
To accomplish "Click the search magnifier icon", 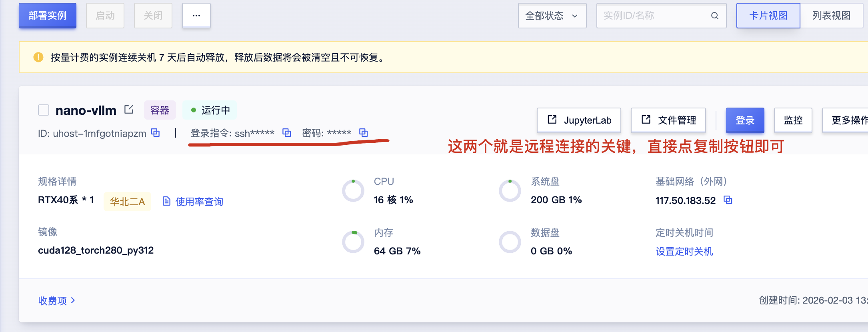I will tap(714, 16).
